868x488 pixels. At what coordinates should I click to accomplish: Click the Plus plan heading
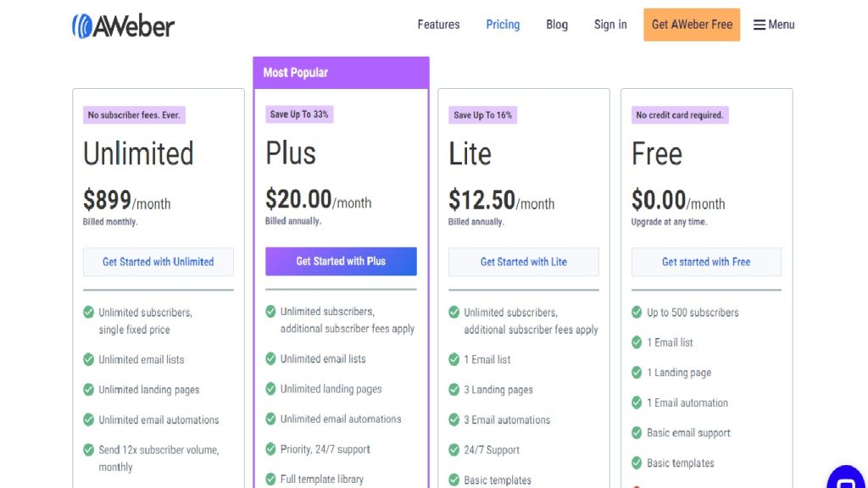click(x=291, y=153)
